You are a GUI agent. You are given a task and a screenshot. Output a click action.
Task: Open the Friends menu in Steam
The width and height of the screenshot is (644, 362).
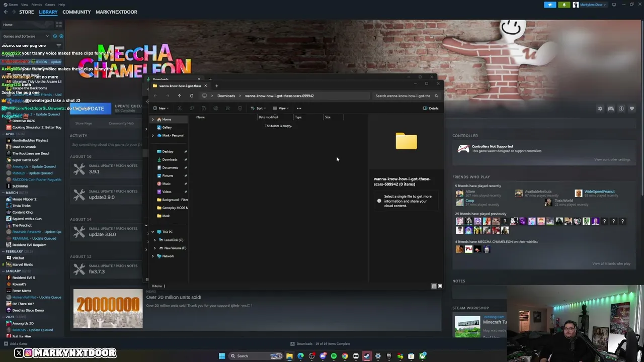(37, 5)
